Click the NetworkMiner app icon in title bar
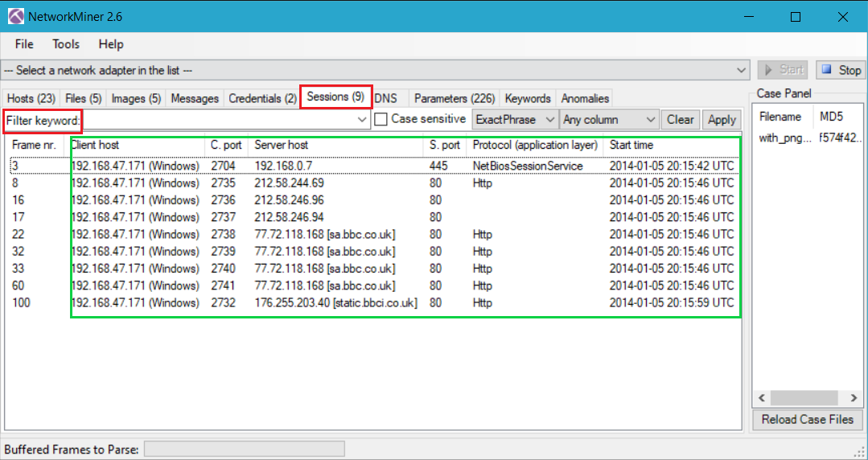Image resolution: width=868 pixels, height=460 pixels. pyautogui.click(x=15, y=16)
